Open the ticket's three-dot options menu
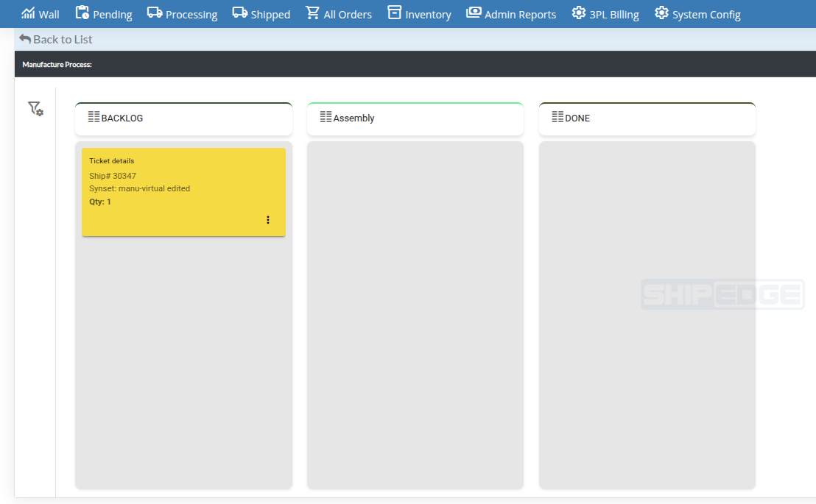This screenshot has height=504, width=816. click(x=268, y=219)
